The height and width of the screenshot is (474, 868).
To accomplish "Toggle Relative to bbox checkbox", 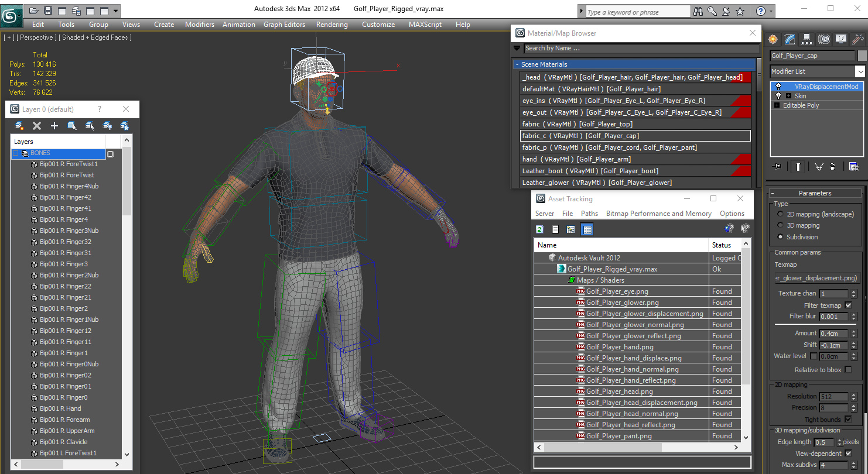I will [848, 370].
